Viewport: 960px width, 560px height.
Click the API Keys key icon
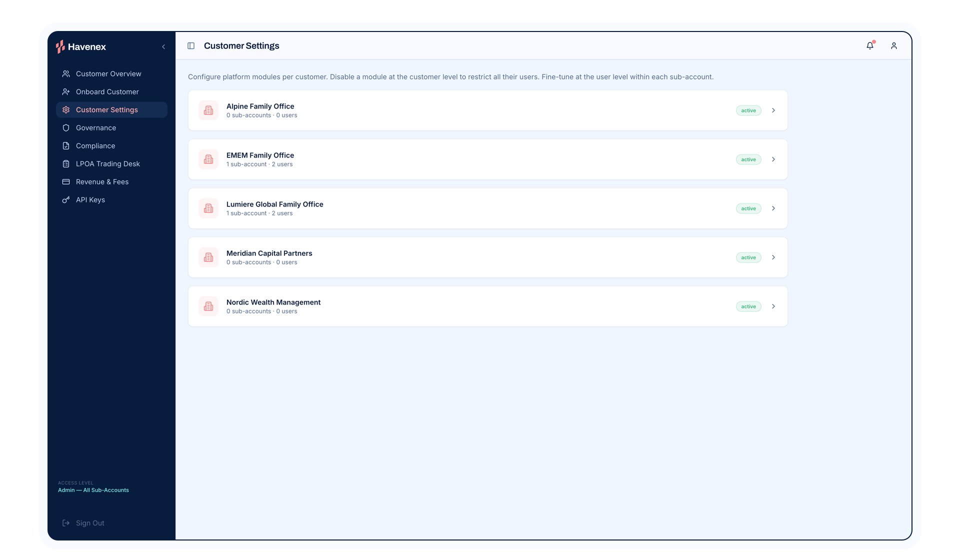pos(66,200)
